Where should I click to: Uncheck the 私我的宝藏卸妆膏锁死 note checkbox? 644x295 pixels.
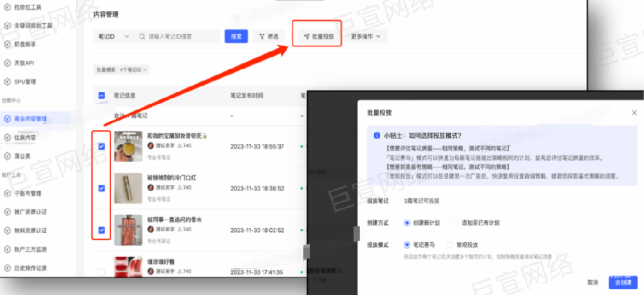pos(102,146)
